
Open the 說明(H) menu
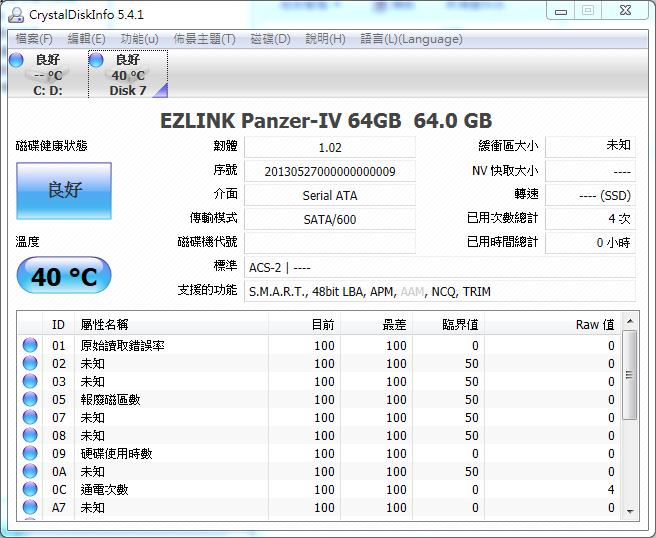point(325,39)
